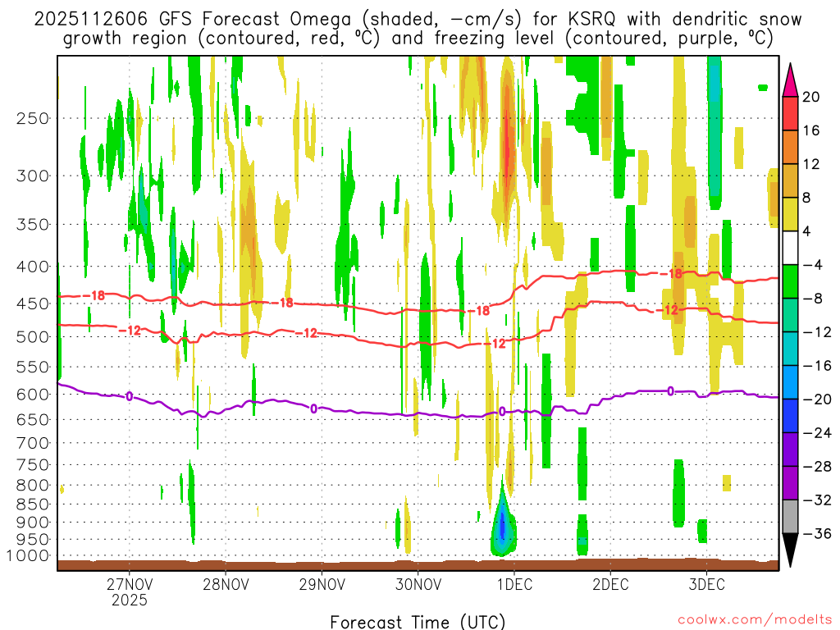Click the colorbar swatch between -20 and -24
The height and width of the screenshot is (630, 840).
pos(790,416)
